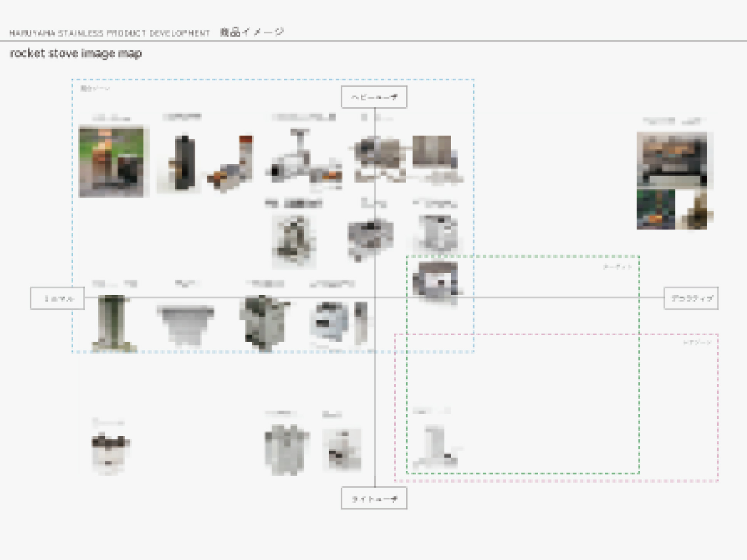
Task: Click the ヘビーユーザー axis label box
Action: click(374, 97)
